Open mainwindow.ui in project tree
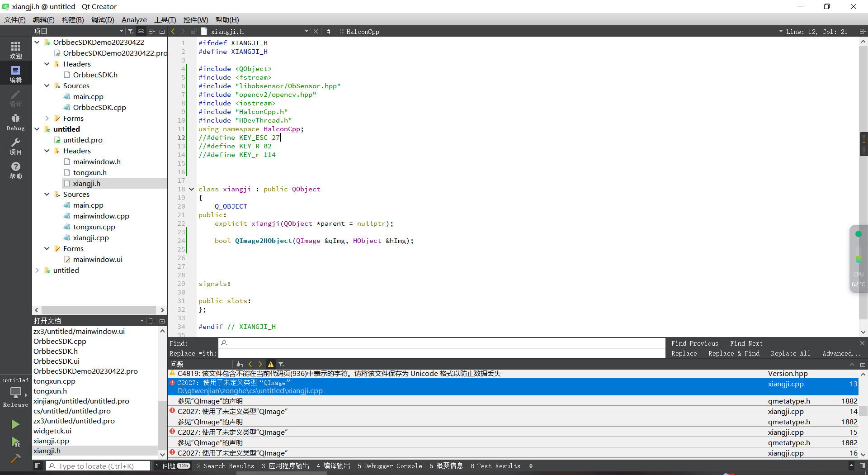The image size is (868, 475). coord(98,259)
